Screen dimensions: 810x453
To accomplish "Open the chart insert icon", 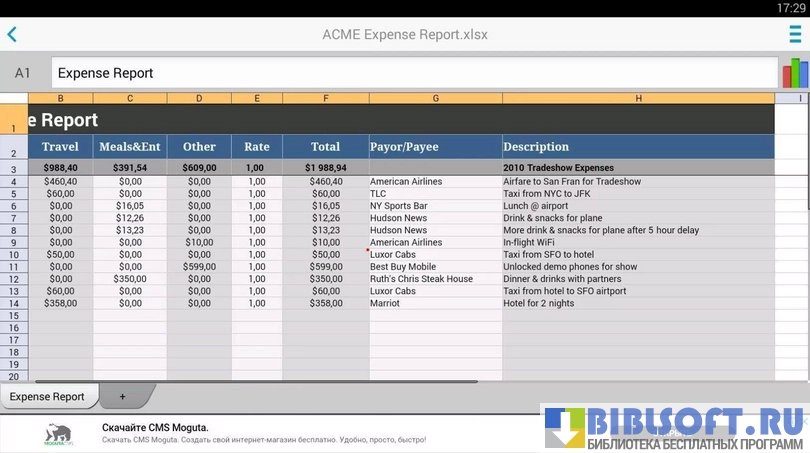I will point(794,73).
